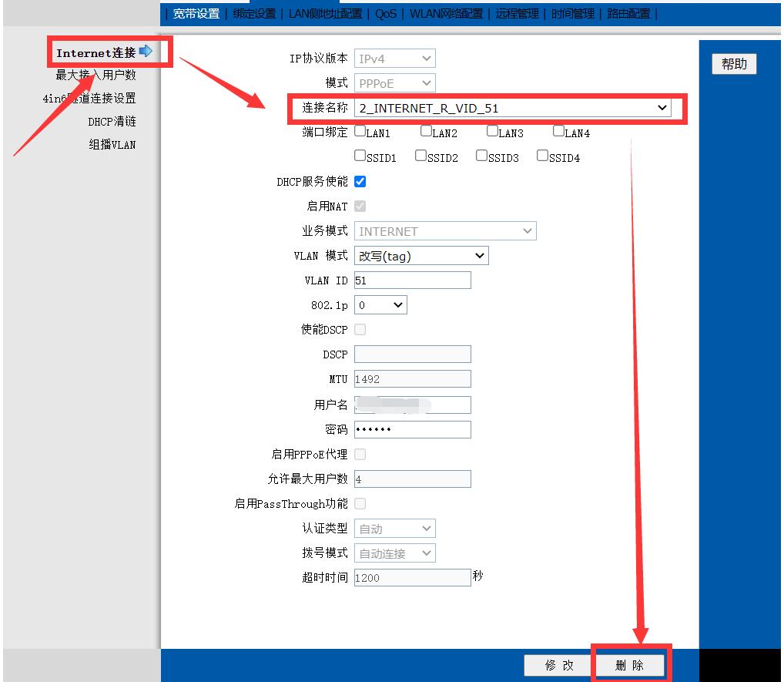Open the 拨号模式 dial mode dropdown
Screen dimensions: 784x682
tap(426, 553)
